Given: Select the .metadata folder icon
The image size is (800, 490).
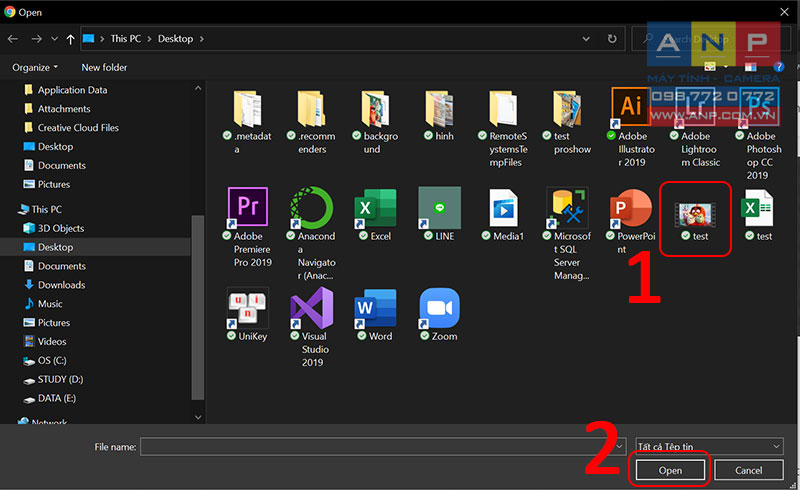Looking at the screenshot, I should point(247,108).
